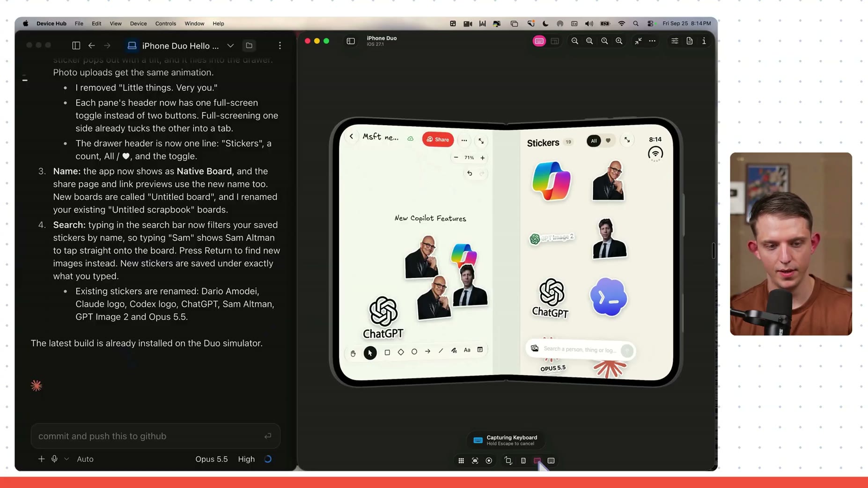
Task: Zoom out the simulator with minus magnifier
Action: [x=574, y=41]
